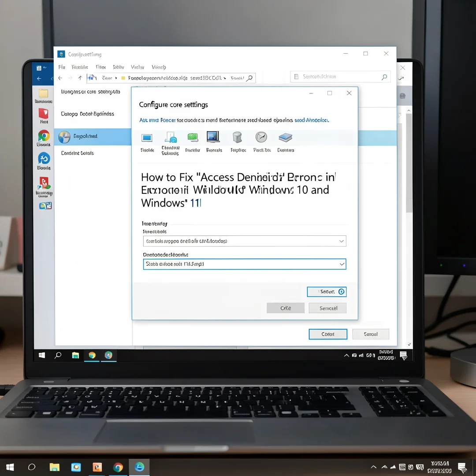This screenshot has height=476, width=476.
Task: Open File Explorer on the bottom taskbar
Action: (x=55, y=467)
